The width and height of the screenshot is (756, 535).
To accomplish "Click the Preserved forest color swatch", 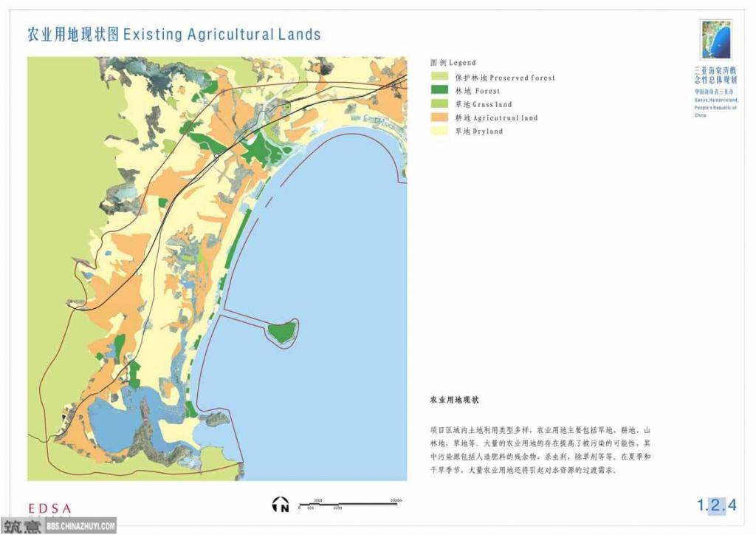I will coord(441,78).
